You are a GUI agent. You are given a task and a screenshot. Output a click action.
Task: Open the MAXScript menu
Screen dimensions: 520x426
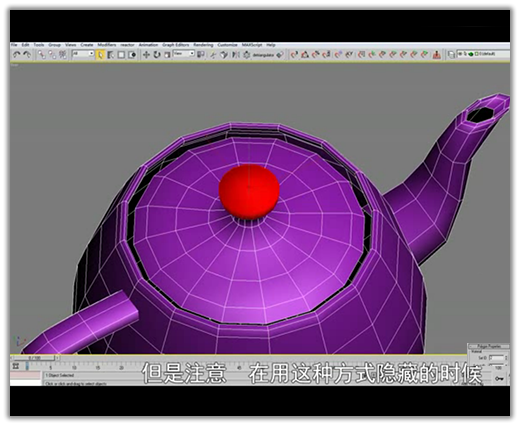tap(252, 45)
